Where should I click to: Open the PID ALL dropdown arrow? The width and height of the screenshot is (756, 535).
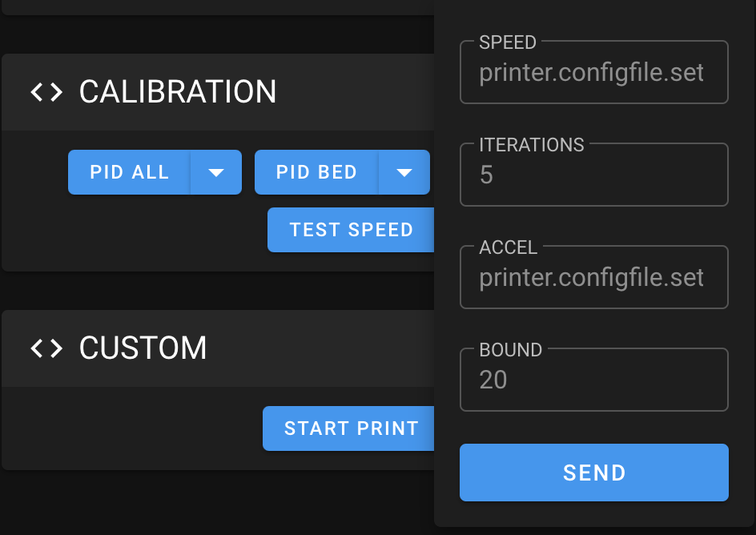pos(215,172)
